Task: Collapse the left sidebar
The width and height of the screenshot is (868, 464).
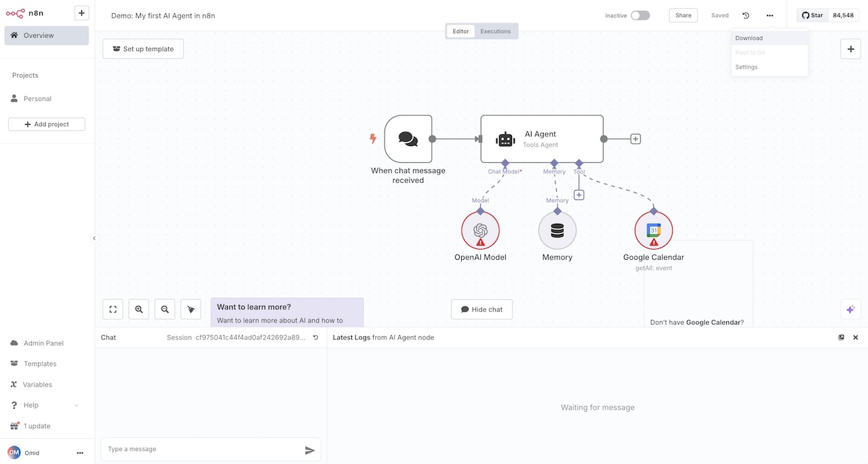Action: (95, 238)
